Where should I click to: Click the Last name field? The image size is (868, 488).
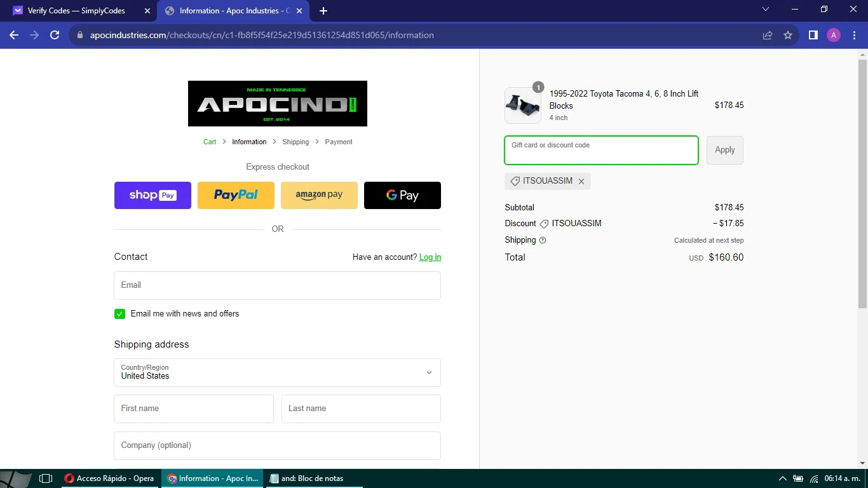tap(361, 409)
